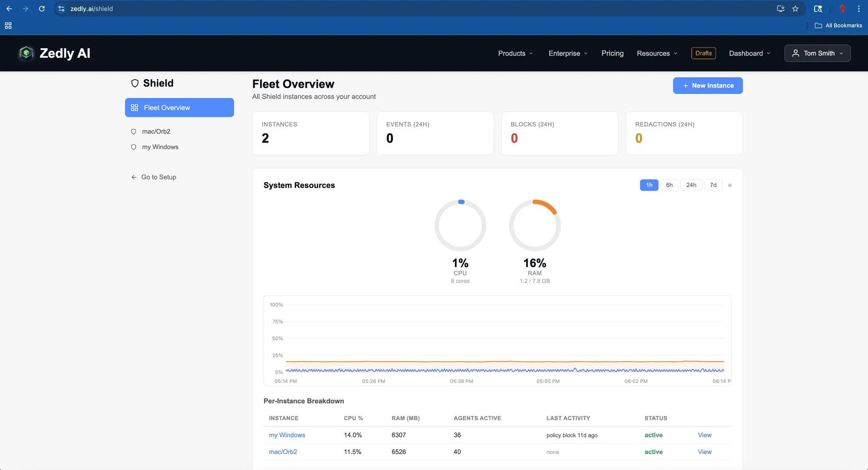The height and width of the screenshot is (470, 868).
Task: Click the Events (24H) stat card
Action: (x=435, y=133)
